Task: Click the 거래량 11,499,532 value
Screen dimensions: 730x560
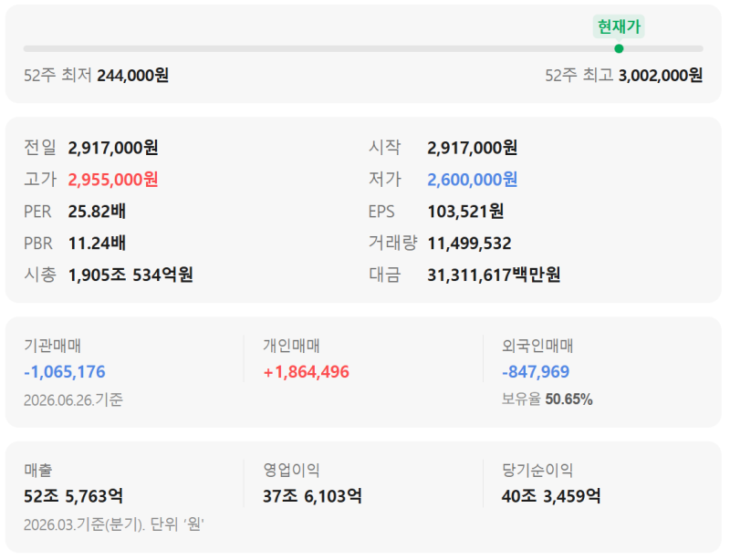Action: coord(469,243)
